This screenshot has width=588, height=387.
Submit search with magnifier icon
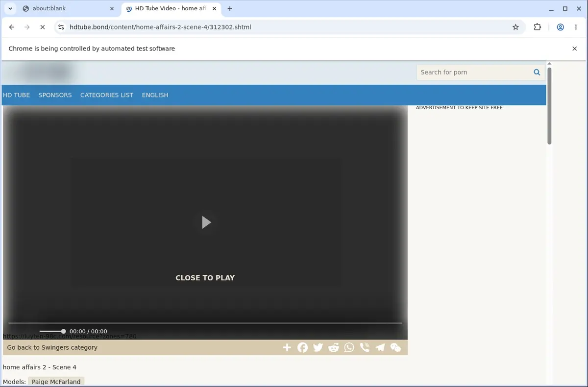pyautogui.click(x=537, y=72)
